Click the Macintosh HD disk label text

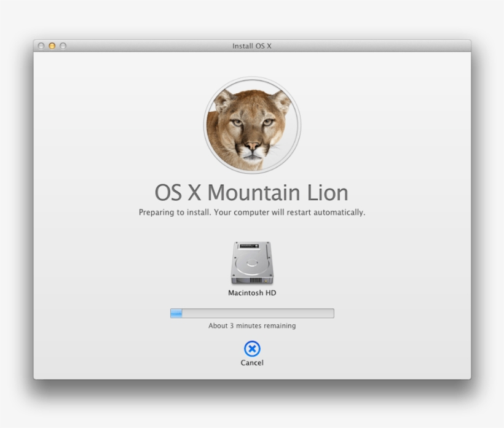click(x=252, y=292)
